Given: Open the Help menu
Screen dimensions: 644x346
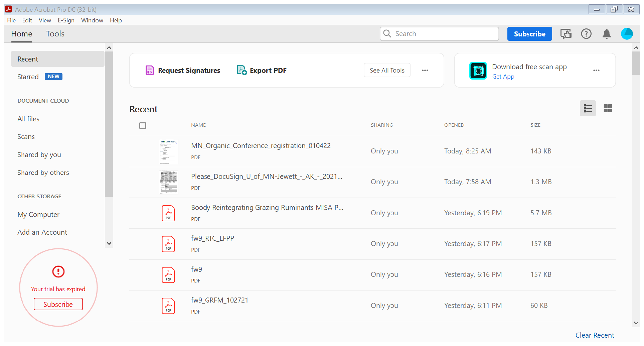Looking at the screenshot, I should pyautogui.click(x=116, y=20).
